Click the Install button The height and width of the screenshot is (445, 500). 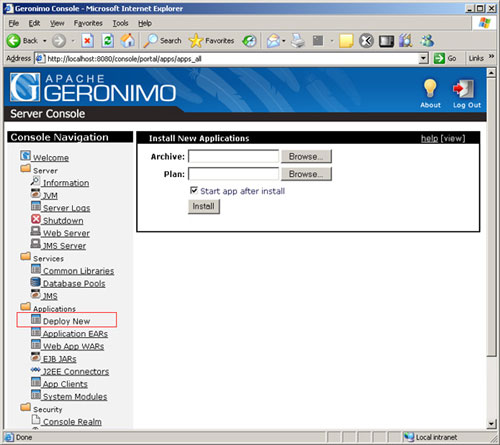pyautogui.click(x=204, y=206)
